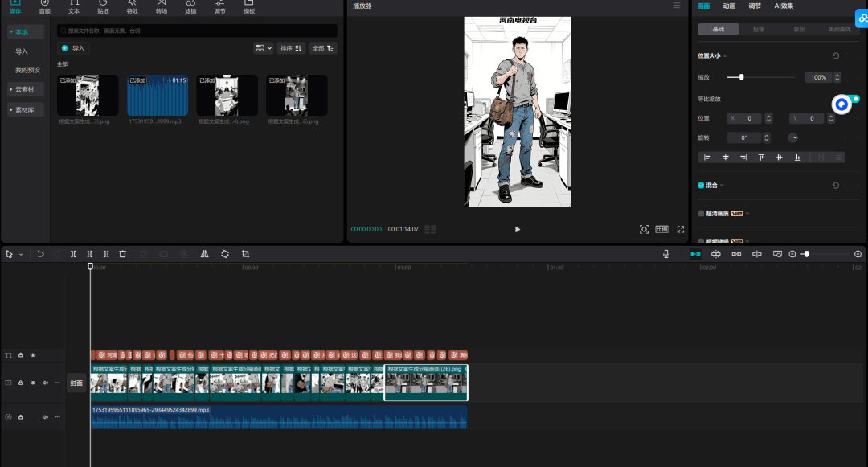Align clip to horizontal center
The width and height of the screenshot is (868, 467).
tap(725, 158)
